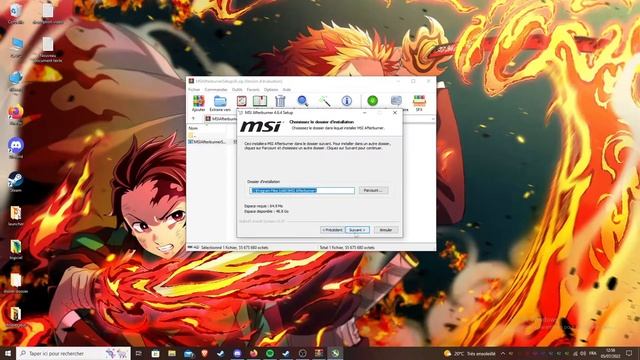Open the Options menu in WinRAR

tap(271, 89)
